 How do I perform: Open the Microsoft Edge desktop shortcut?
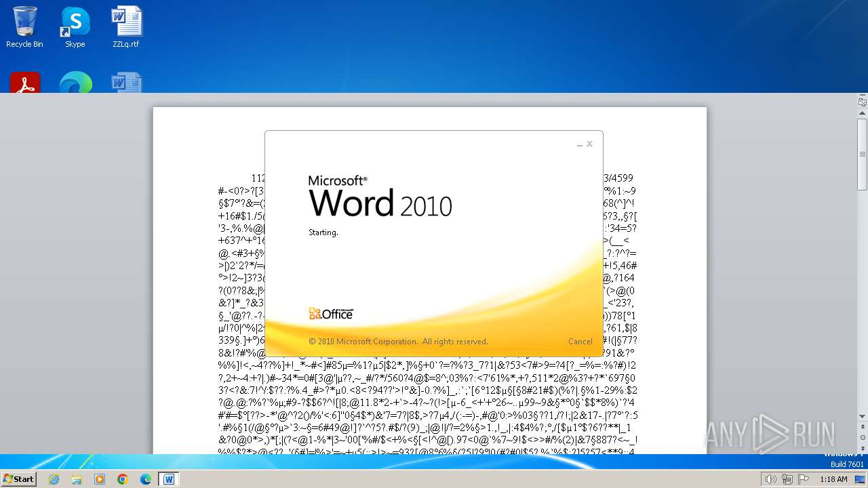point(75,82)
